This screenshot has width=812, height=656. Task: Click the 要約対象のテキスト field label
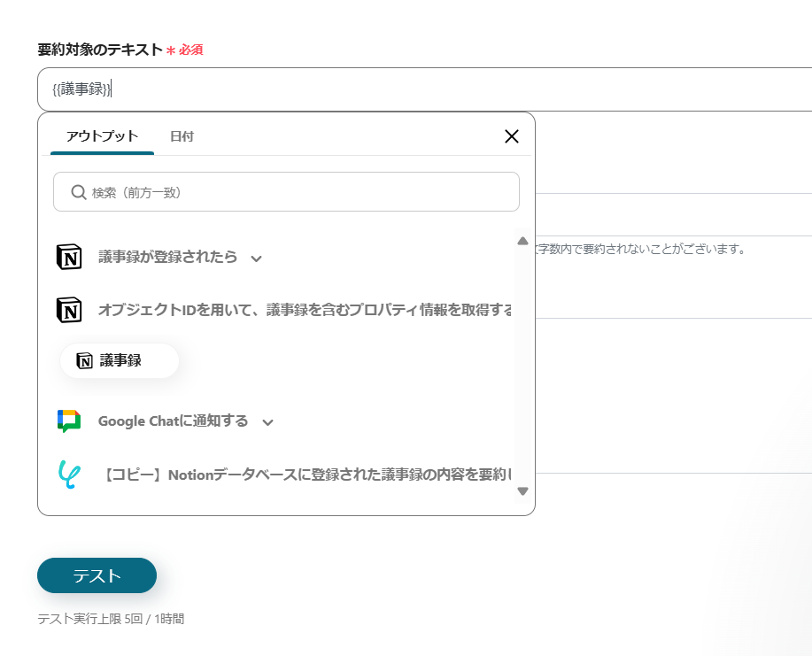(x=100, y=50)
